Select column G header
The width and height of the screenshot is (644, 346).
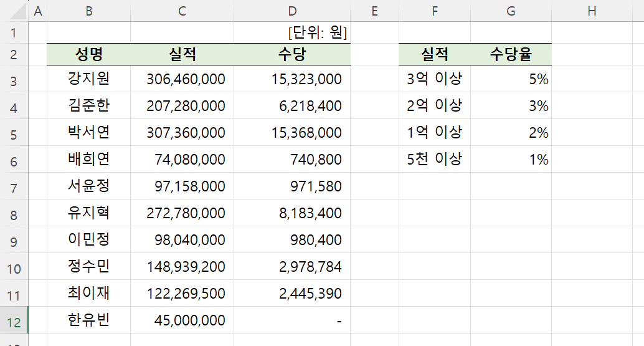[x=511, y=11]
